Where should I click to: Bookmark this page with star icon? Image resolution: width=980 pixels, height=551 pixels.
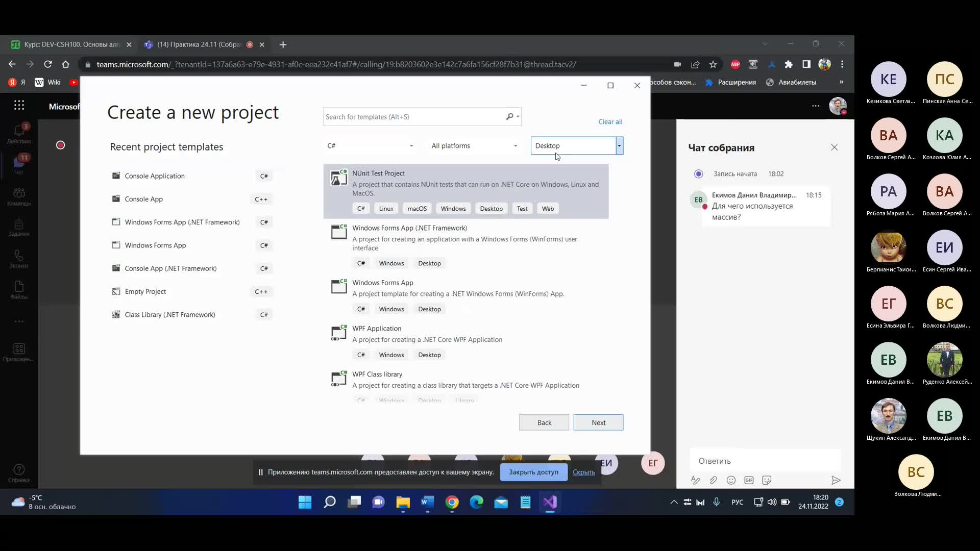(x=713, y=64)
